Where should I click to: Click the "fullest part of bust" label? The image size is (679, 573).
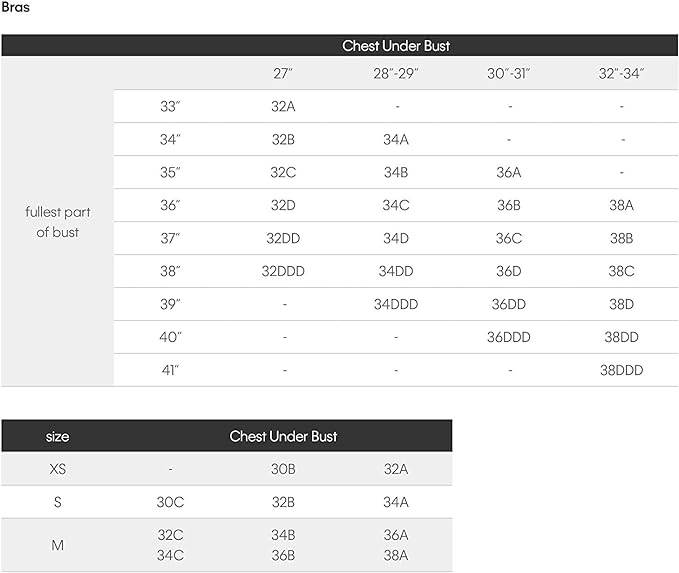coord(57,222)
